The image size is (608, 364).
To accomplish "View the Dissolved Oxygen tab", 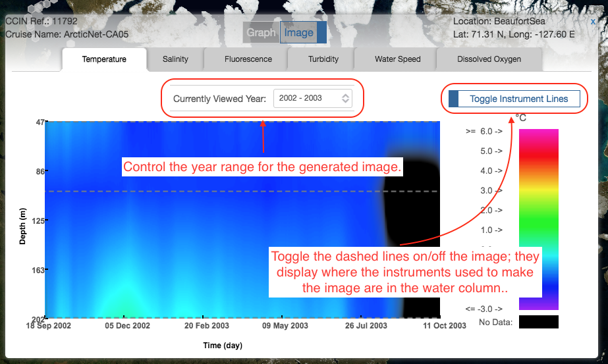I will (489, 59).
